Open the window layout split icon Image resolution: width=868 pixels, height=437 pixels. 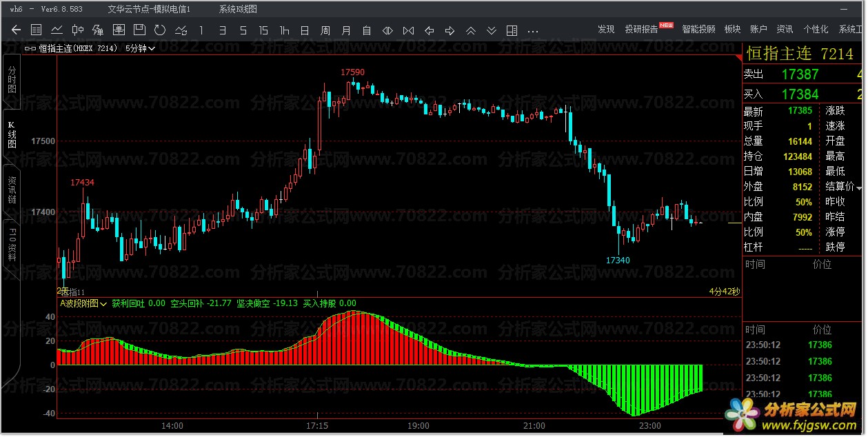pos(512,30)
